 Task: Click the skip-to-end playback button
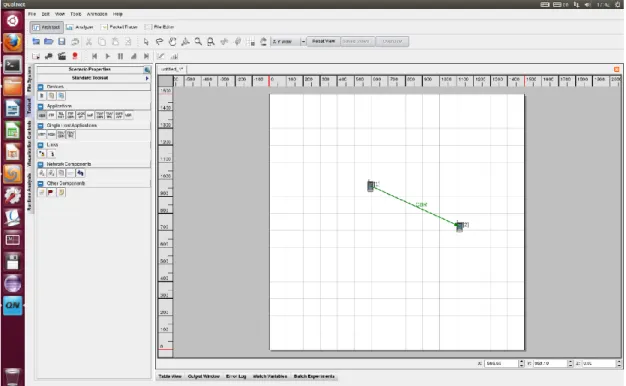click(x=147, y=56)
